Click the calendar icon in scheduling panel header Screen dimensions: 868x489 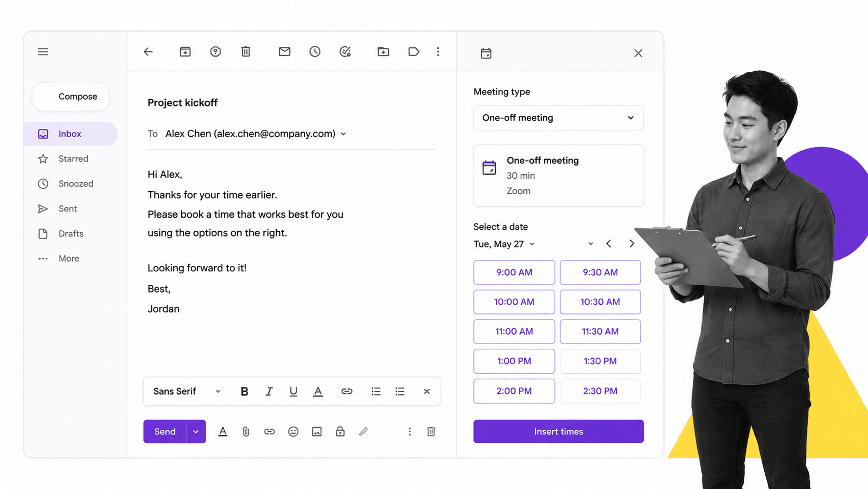[486, 54]
